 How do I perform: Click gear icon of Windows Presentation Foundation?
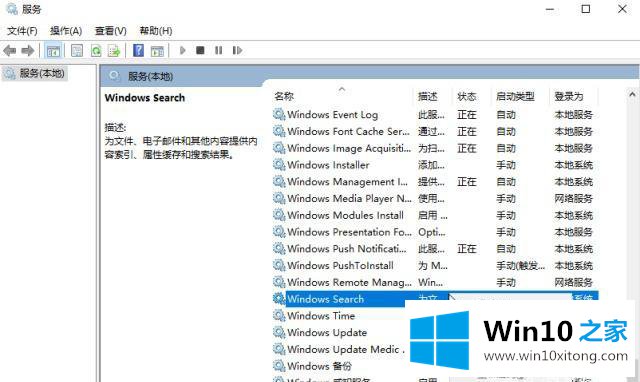click(279, 231)
